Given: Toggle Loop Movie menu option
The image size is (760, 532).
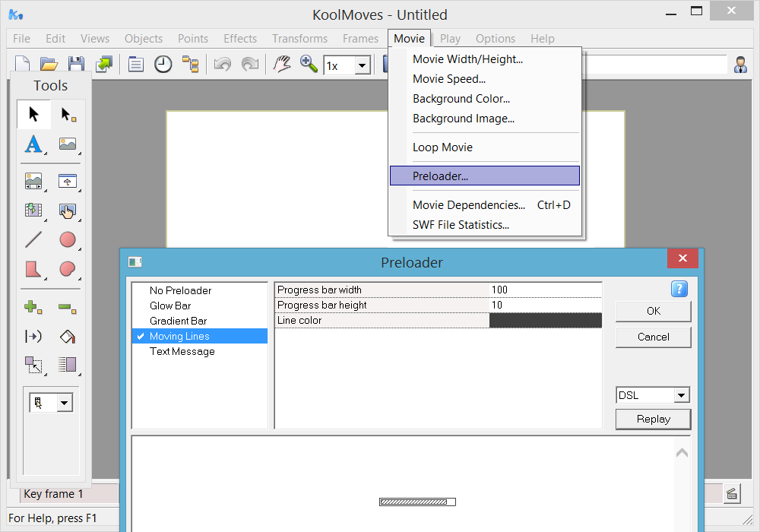Looking at the screenshot, I should pos(485,147).
